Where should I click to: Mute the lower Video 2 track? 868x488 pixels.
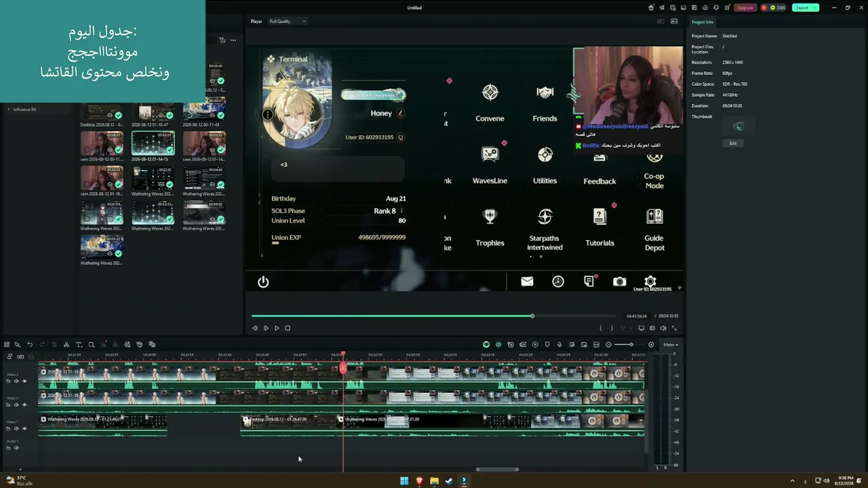coord(16,405)
